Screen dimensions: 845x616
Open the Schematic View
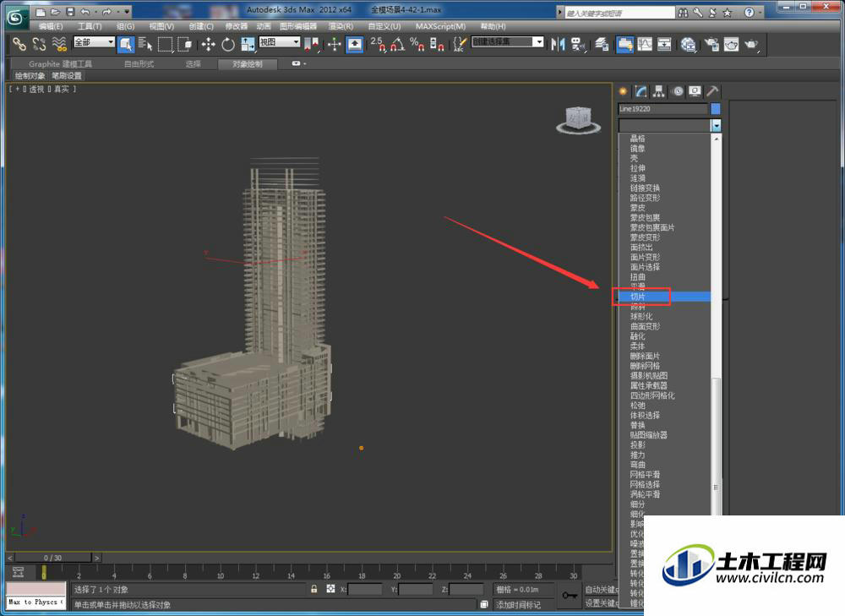coord(664,44)
